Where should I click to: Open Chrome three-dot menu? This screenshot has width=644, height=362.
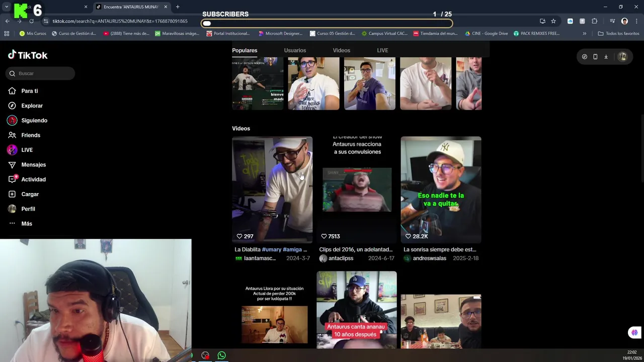point(637,21)
